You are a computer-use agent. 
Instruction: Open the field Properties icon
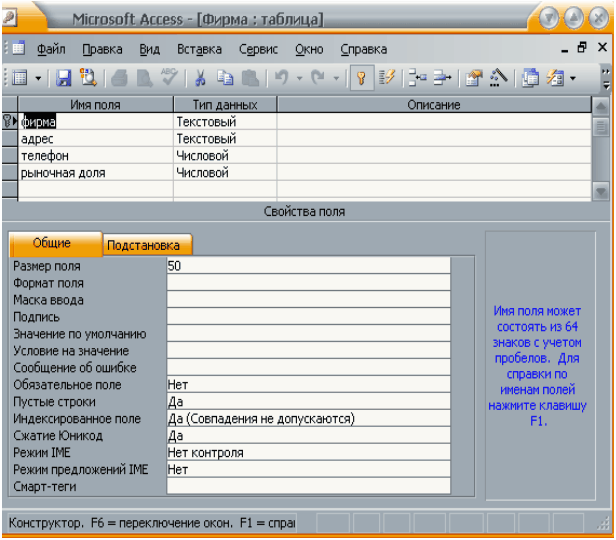click(474, 77)
